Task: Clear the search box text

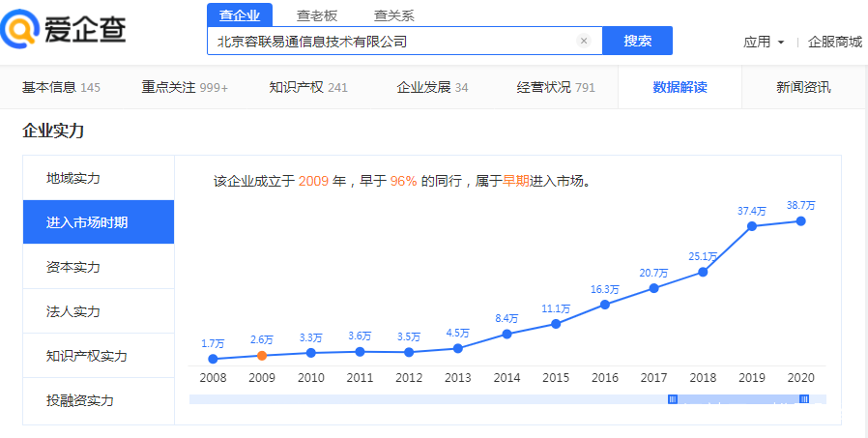Action: (584, 41)
